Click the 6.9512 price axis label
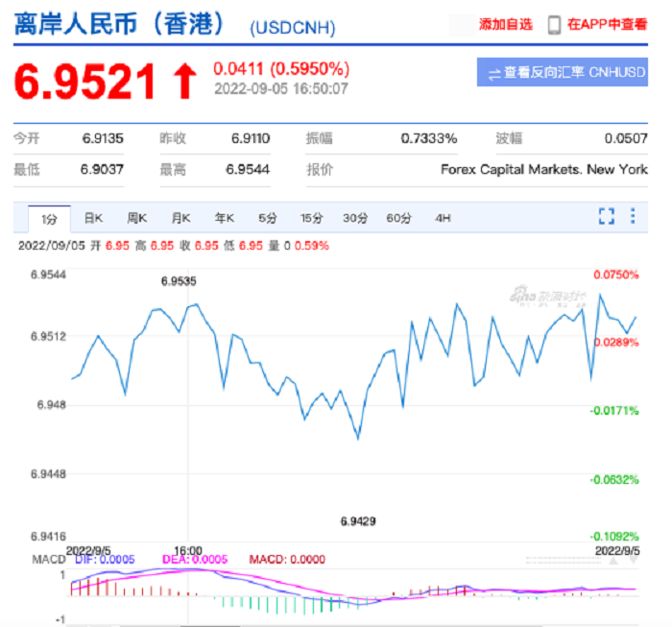Viewport: 672px width, 627px height. pyautogui.click(x=48, y=336)
